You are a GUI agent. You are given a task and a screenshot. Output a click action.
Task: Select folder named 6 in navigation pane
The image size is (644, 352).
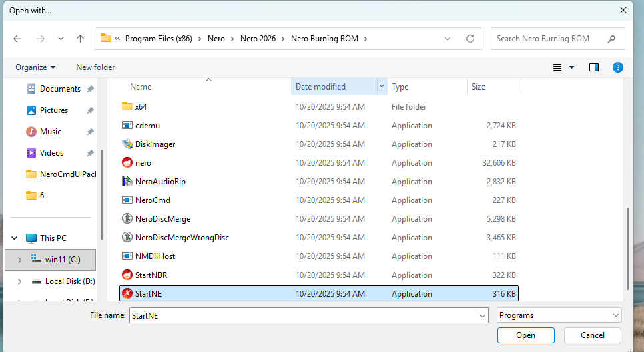pyautogui.click(x=35, y=196)
